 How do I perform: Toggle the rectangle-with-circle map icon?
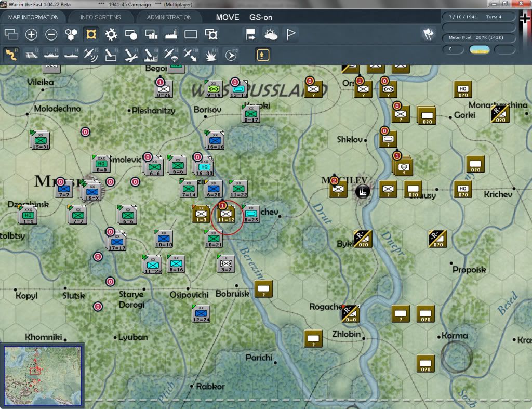coord(131,34)
